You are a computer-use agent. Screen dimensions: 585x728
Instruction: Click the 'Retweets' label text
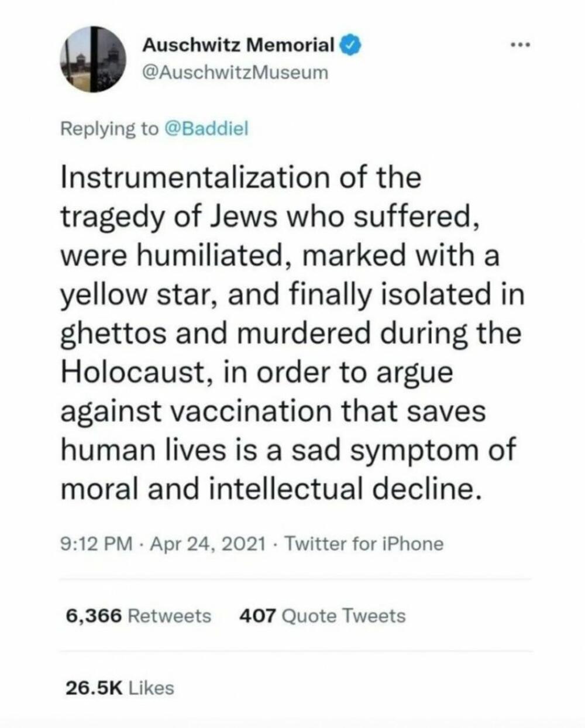(x=169, y=616)
